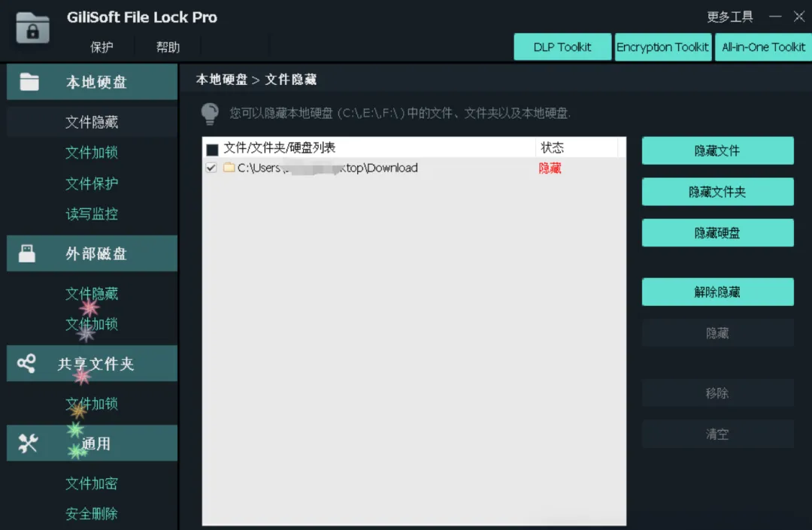
Task: Toggle the select-all checkbox in the list header
Action: [212, 150]
